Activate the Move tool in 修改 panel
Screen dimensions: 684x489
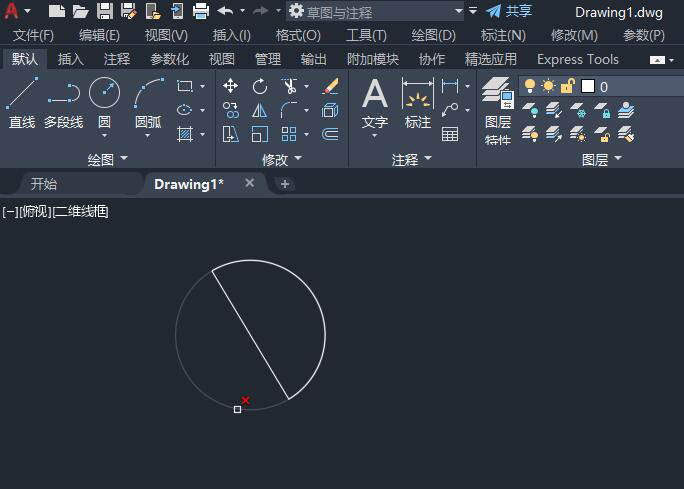point(231,86)
